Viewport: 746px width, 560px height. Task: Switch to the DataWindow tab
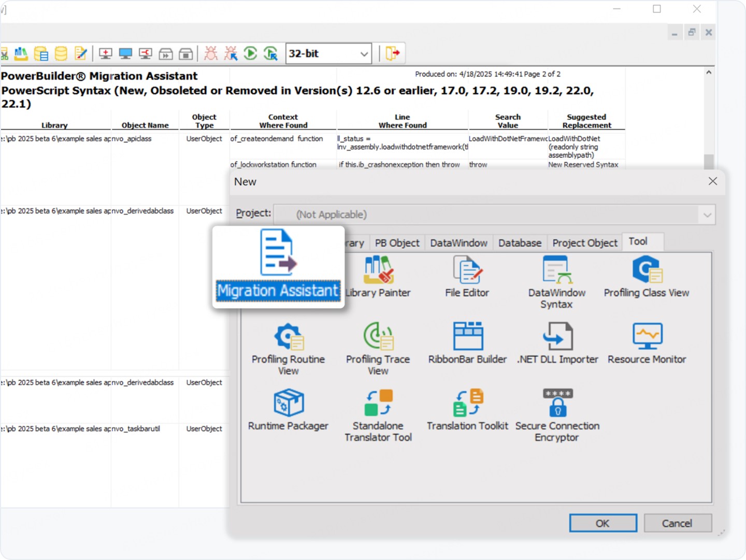pyautogui.click(x=459, y=243)
